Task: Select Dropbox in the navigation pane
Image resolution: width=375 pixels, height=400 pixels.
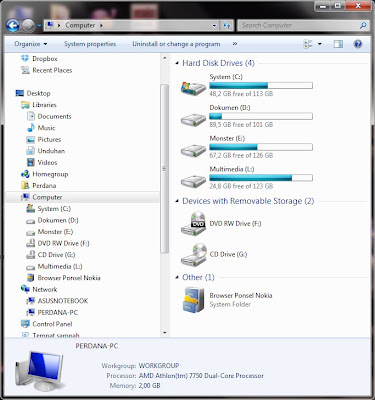Action: click(39, 59)
